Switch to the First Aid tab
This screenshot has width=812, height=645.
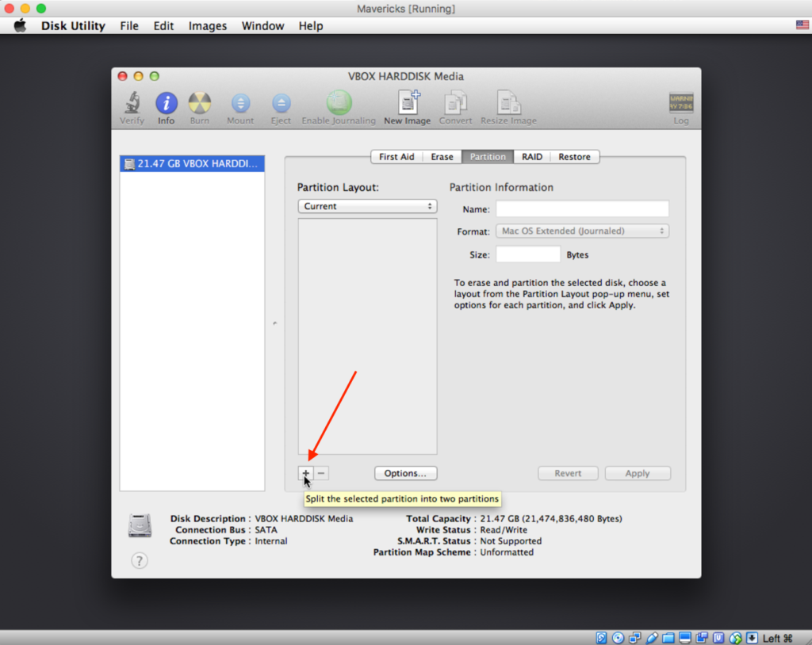396,157
